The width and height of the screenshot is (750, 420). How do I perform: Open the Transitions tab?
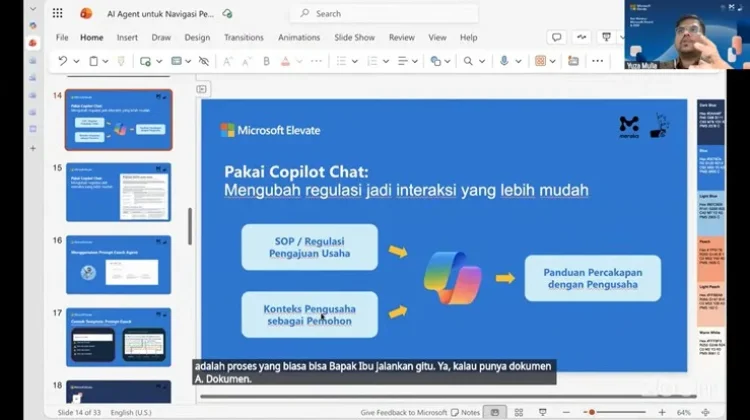pyautogui.click(x=244, y=37)
